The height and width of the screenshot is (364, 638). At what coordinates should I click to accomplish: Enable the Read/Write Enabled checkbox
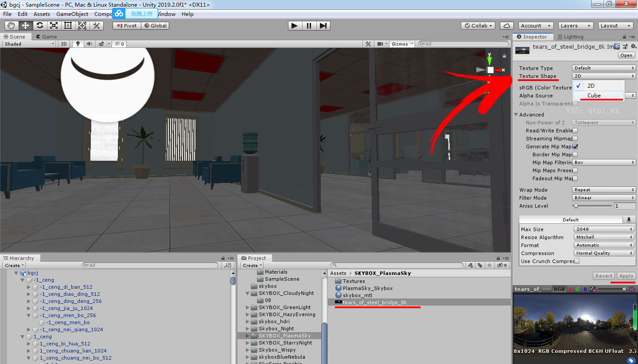(x=575, y=131)
